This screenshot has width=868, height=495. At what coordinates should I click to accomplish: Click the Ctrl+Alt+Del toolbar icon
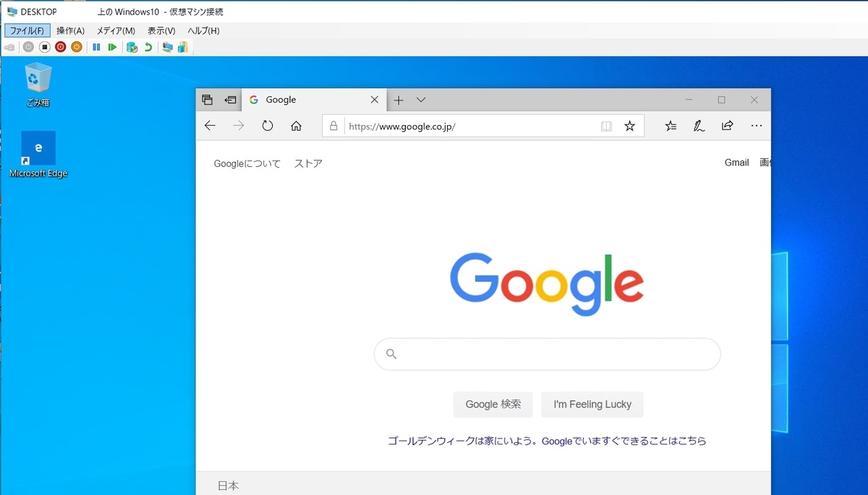9,47
